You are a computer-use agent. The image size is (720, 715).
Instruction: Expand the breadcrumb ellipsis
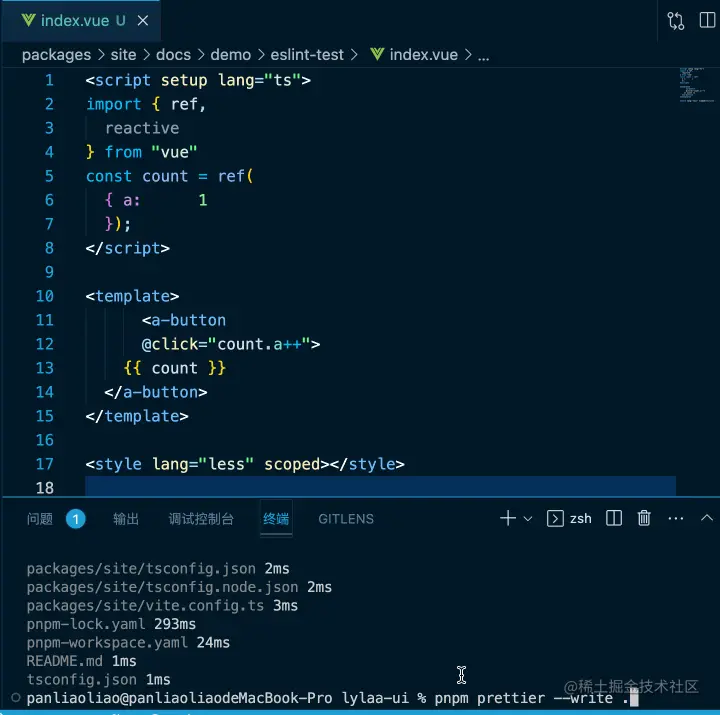pos(483,56)
